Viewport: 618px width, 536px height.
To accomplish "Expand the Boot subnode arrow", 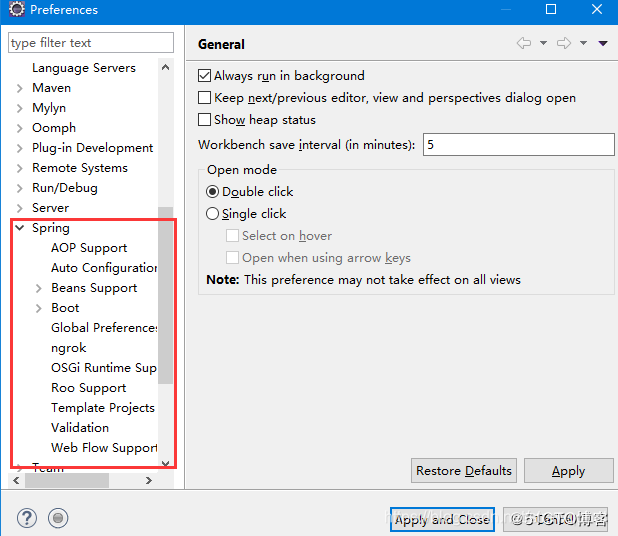I will point(39,308).
